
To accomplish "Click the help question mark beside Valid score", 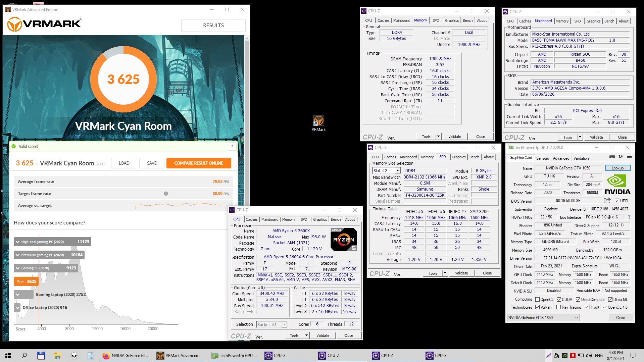I will 232,147.
